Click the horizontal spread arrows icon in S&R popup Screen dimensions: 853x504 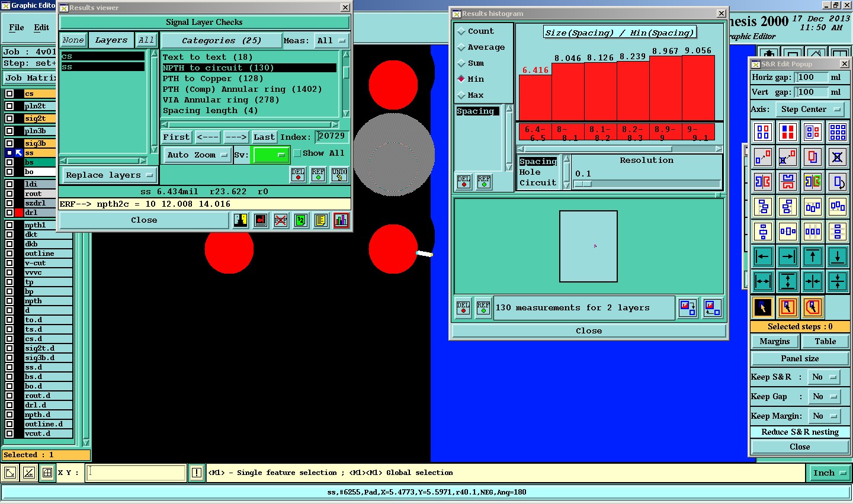(x=763, y=281)
